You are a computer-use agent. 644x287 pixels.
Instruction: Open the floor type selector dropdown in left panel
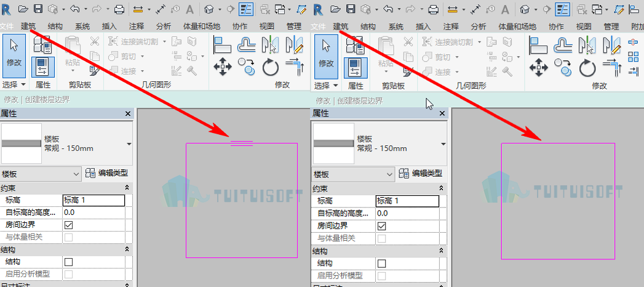tap(129, 144)
